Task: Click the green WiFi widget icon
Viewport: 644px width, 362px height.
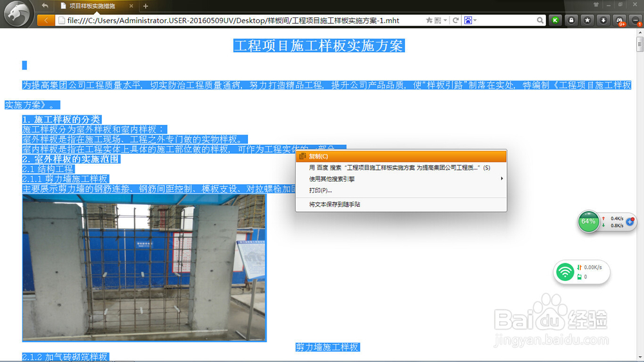Action: click(565, 272)
